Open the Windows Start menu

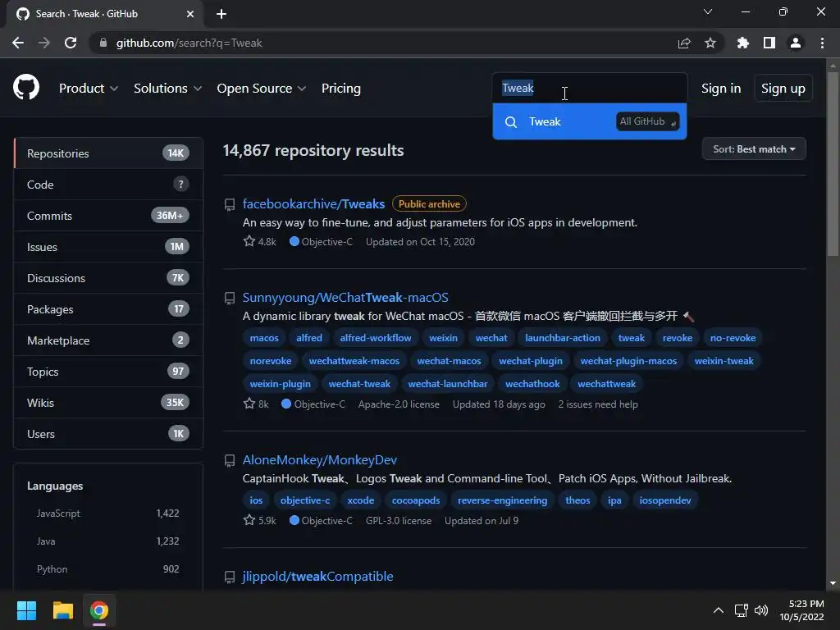26,610
